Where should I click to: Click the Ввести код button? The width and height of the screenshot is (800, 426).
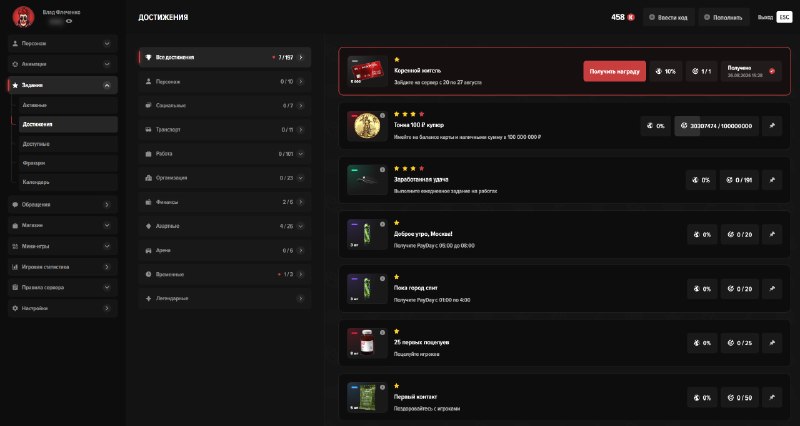(x=668, y=17)
